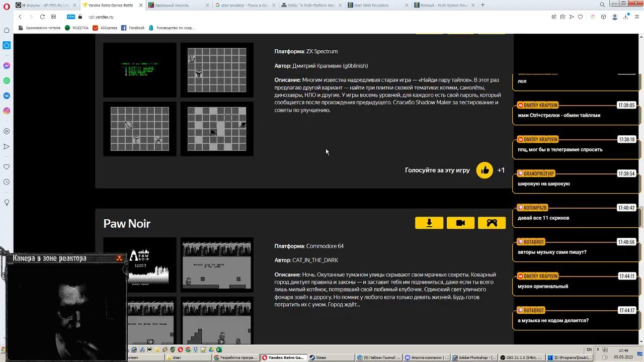Open the Adobe Photoshop taskbar button
Image resolution: width=644 pixels, height=362 pixels.
tap(474, 357)
